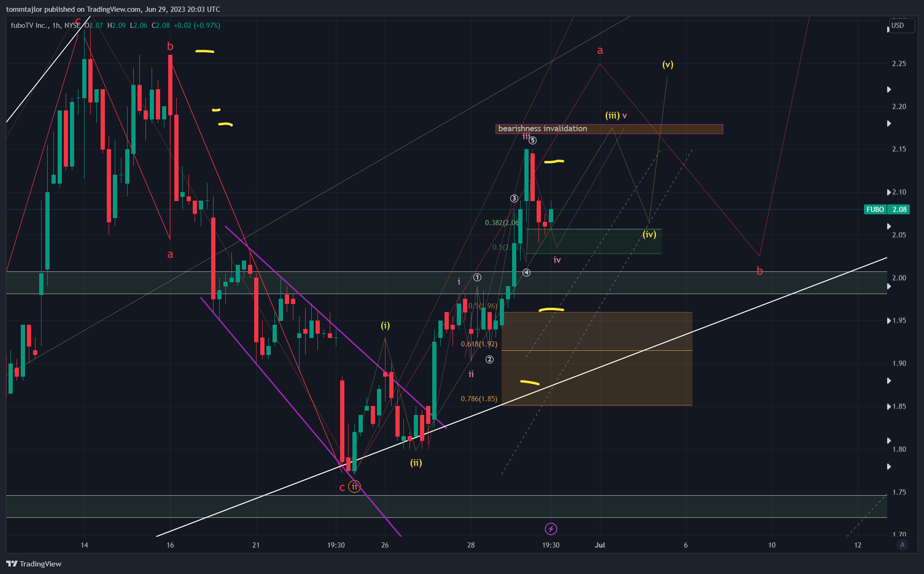Select the circled 1 wave marker
Screen dimensions: 924x574
click(x=478, y=277)
